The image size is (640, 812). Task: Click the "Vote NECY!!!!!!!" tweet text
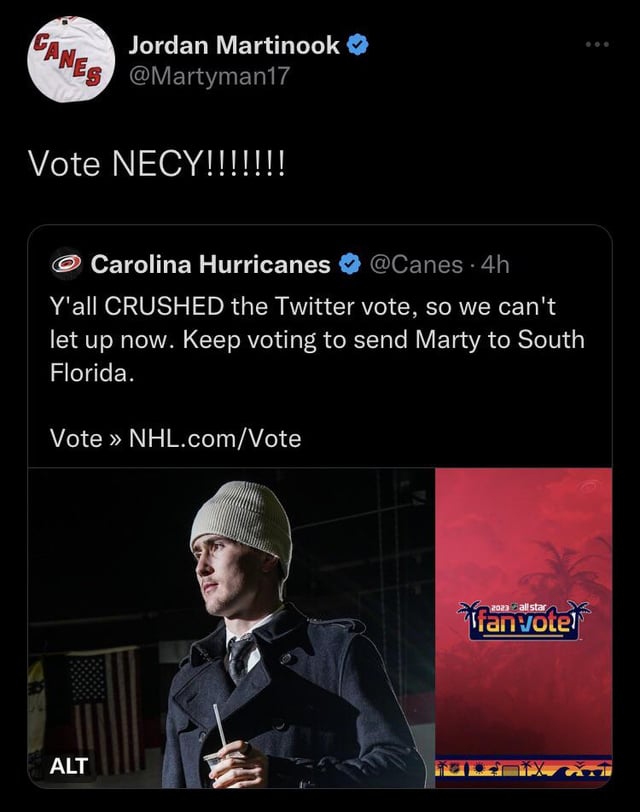[x=157, y=164]
